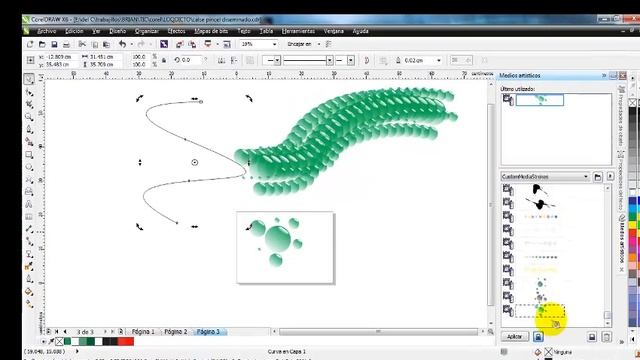This screenshot has height=360, width=640.
Task: Click the Artistic Media browse folder icon
Action: click(x=598, y=177)
